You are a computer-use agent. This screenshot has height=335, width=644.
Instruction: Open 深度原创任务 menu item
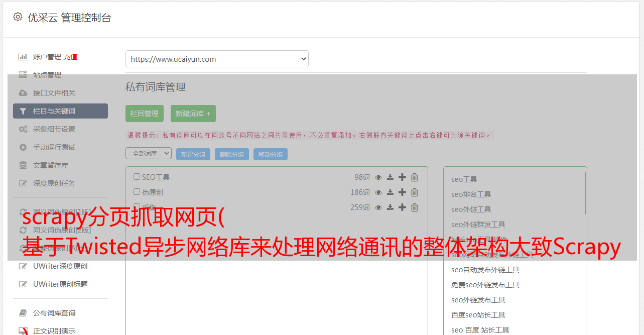54,183
